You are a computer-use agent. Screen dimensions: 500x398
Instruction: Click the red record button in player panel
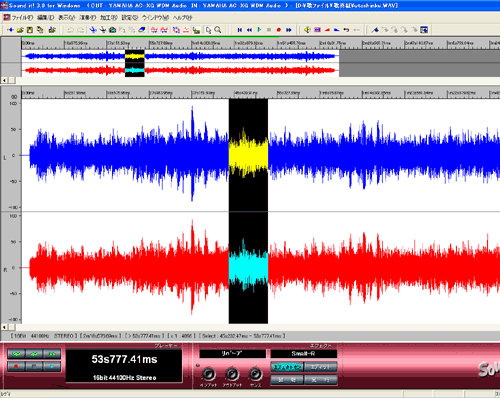click(16, 366)
